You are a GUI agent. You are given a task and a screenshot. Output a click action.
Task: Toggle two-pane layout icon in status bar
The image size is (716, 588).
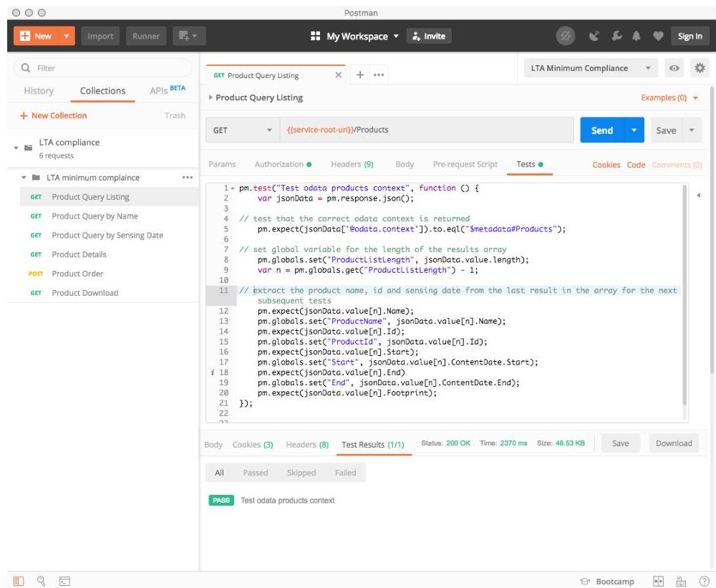(658, 581)
